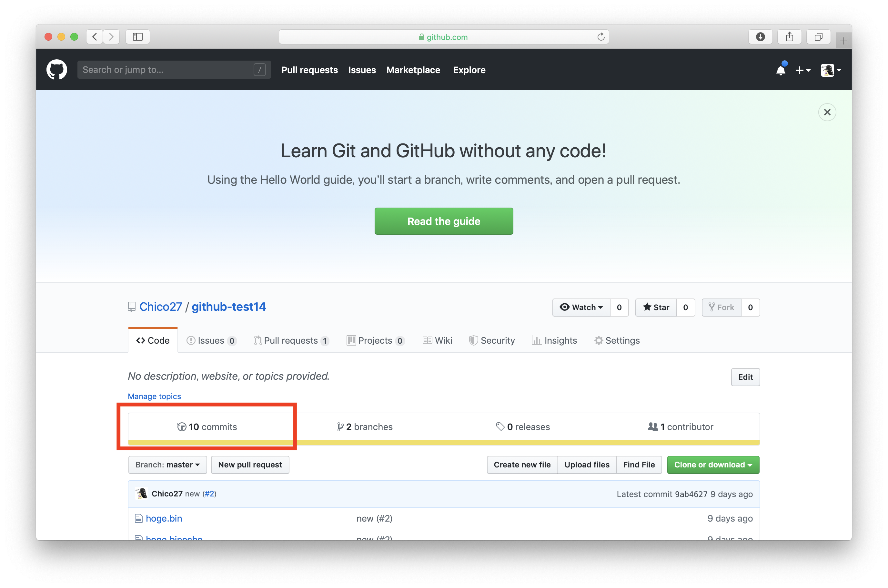Click the Manage topics link

click(153, 396)
